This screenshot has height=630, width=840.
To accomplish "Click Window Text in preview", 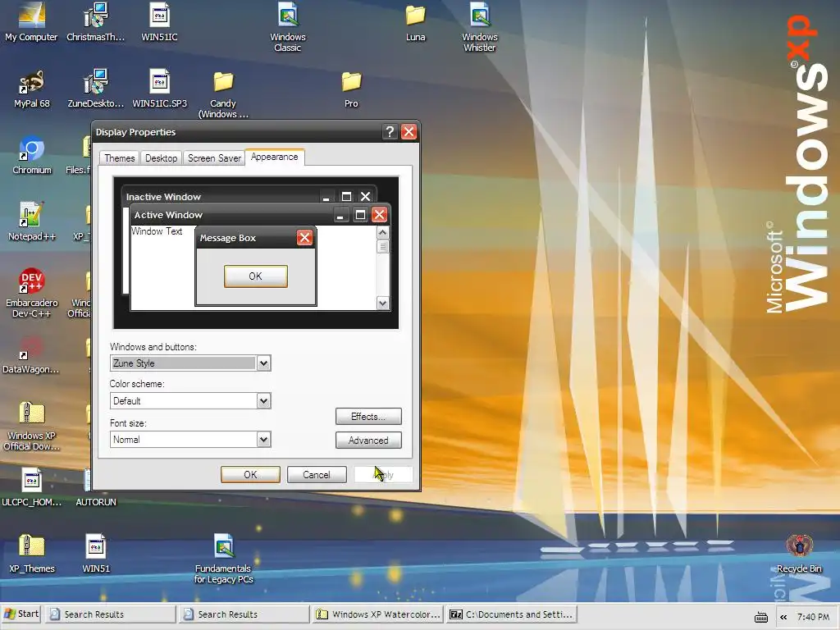I will [x=157, y=231].
